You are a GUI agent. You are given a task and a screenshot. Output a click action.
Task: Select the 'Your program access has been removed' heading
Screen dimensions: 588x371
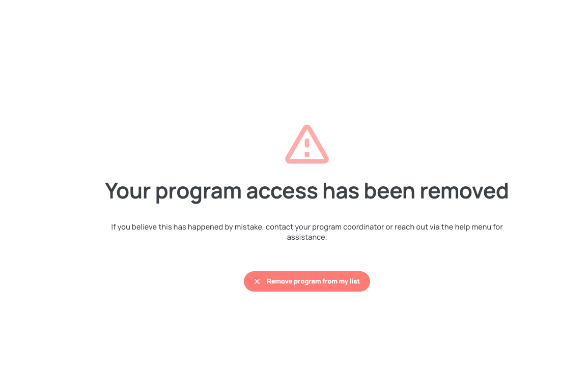307,191
